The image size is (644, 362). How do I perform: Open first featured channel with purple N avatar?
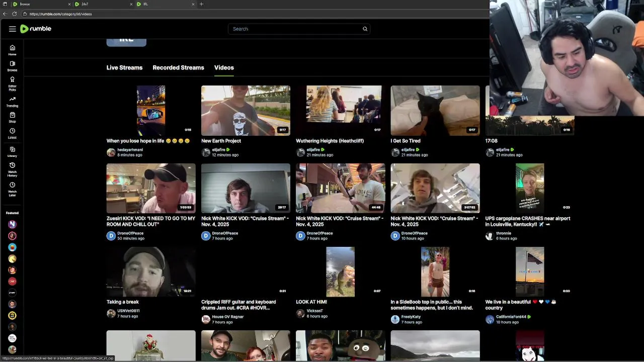[x=12, y=224]
